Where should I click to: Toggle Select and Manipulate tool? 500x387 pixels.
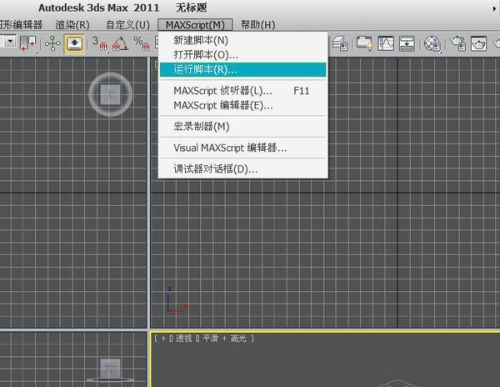pos(53,43)
